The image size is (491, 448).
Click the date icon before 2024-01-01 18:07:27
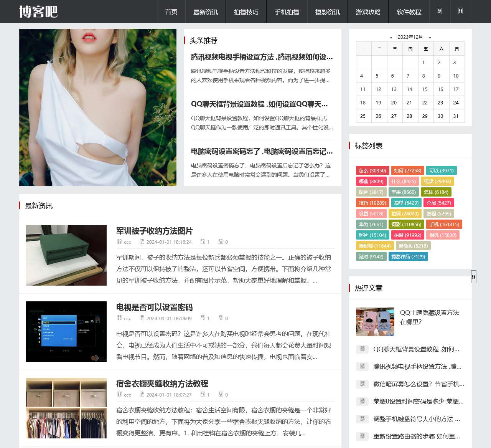142,394
